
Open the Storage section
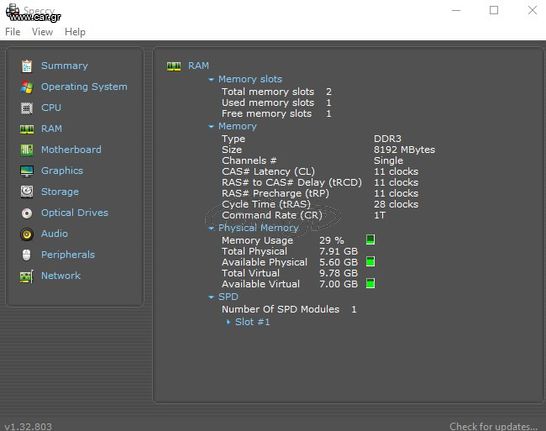(60, 192)
